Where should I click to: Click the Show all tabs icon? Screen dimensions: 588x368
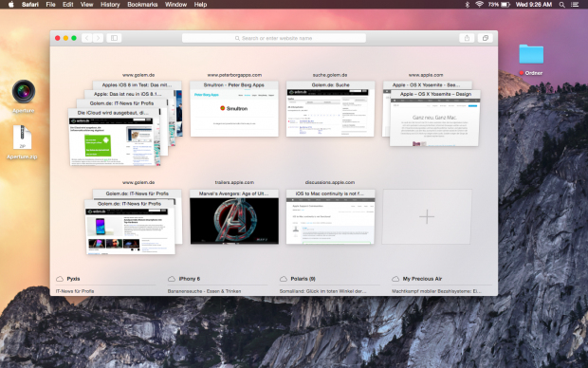pos(486,38)
